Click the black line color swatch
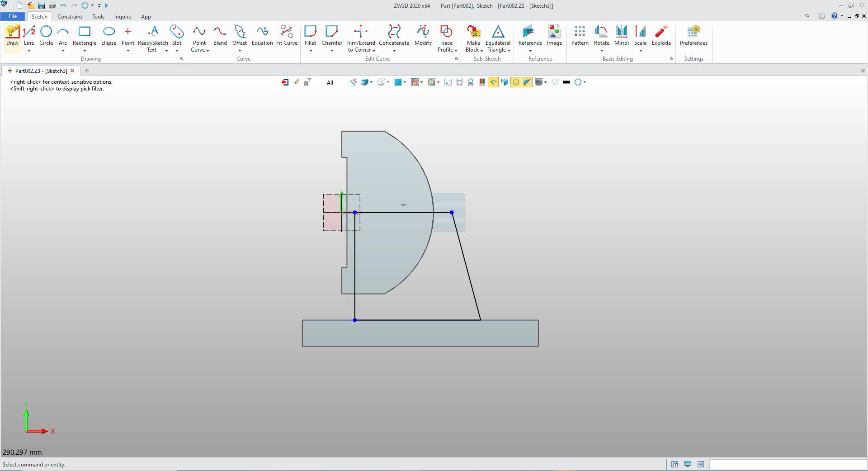Screen dimensions: 868x471 coord(566,82)
